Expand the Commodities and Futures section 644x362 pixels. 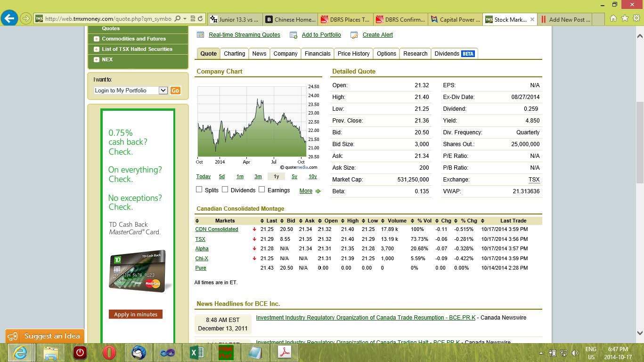(x=97, y=39)
